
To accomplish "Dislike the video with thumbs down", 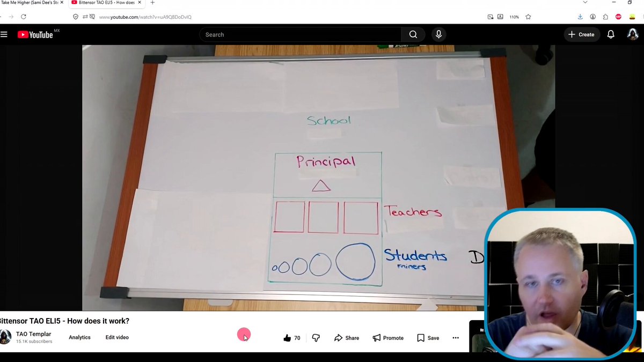I will tap(316, 338).
